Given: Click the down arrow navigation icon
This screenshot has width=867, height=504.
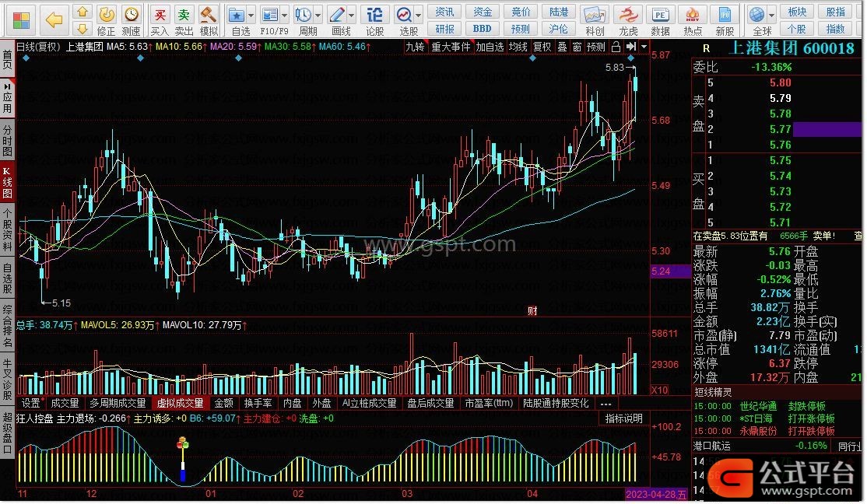Looking at the screenshot, I should click(82, 28).
